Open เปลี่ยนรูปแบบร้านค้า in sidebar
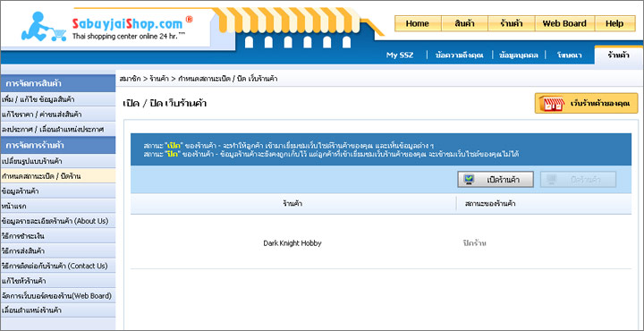644x331 pixels. 57,161
